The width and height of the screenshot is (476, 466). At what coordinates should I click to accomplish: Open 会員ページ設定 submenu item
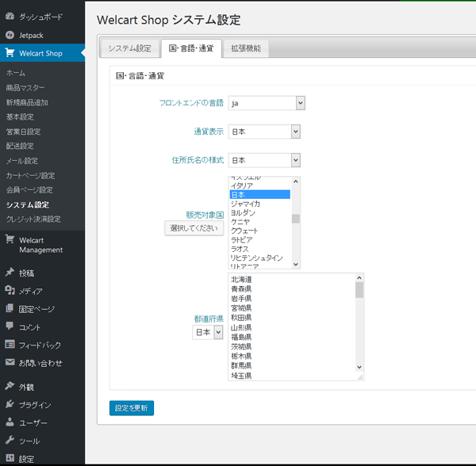point(29,190)
